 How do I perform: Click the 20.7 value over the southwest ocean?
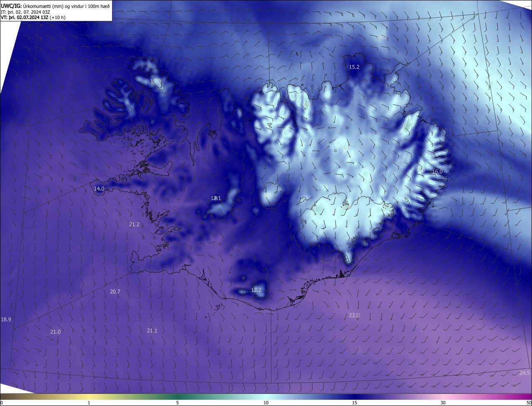tap(115, 291)
